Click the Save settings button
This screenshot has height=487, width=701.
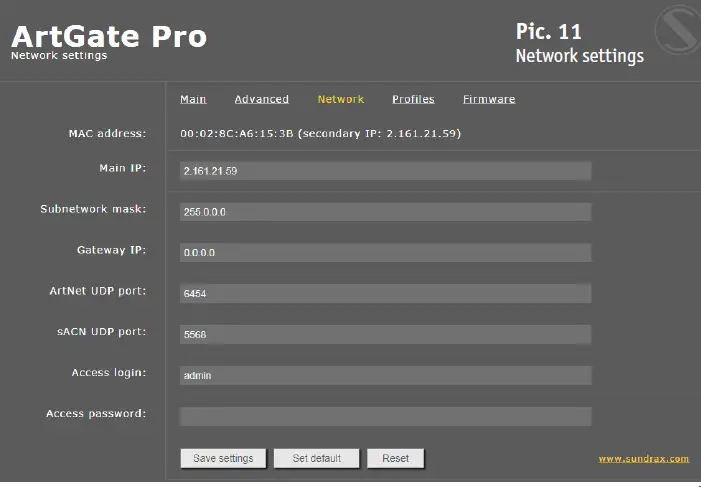[223, 458]
